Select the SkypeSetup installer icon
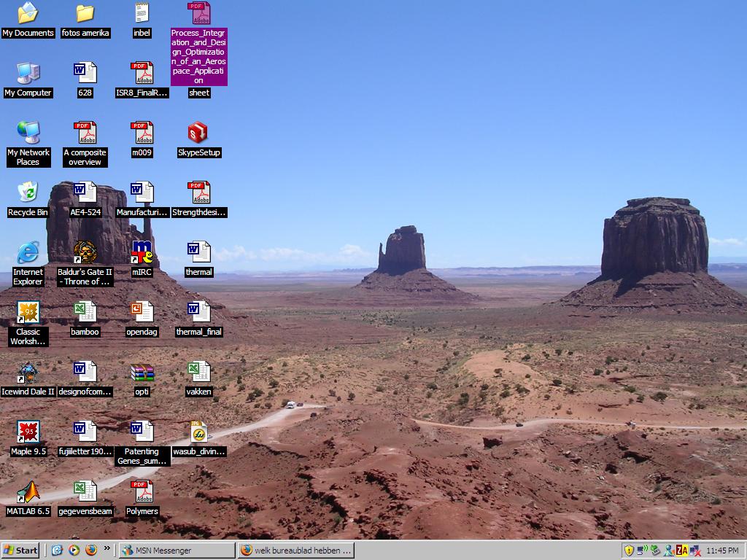Image resolution: width=747 pixels, height=560 pixels. coord(198,133)
